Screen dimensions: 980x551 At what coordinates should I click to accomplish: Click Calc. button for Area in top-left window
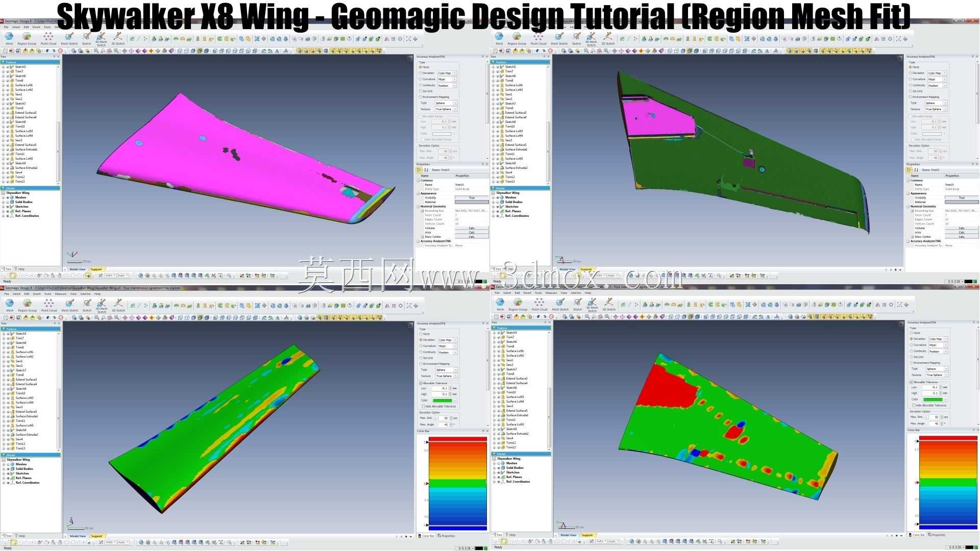tap(472, 232)
